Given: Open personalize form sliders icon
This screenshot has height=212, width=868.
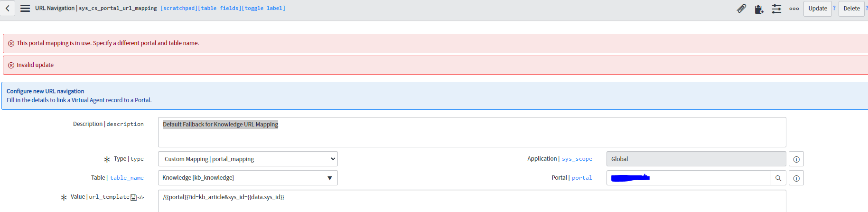Looking at the screenshot, I should 776,9.
